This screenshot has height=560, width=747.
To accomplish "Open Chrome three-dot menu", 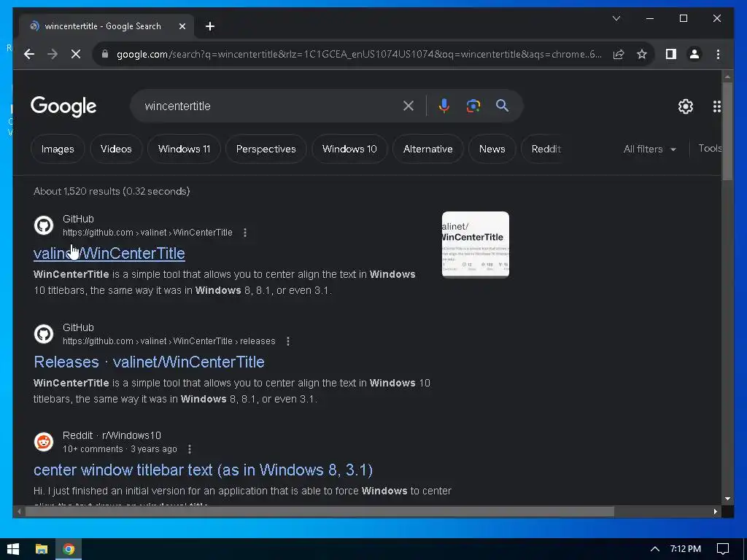I will 718,54.
